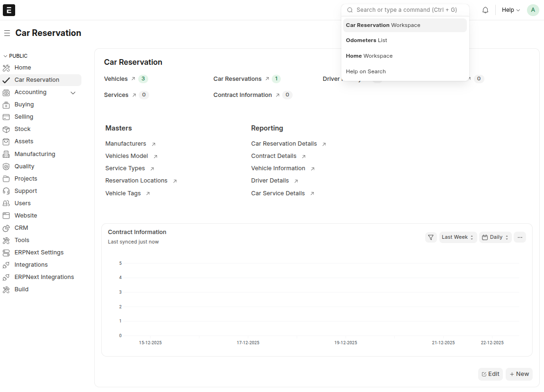Click the user avatar A
Screen dimensions: 544x392
533,10
